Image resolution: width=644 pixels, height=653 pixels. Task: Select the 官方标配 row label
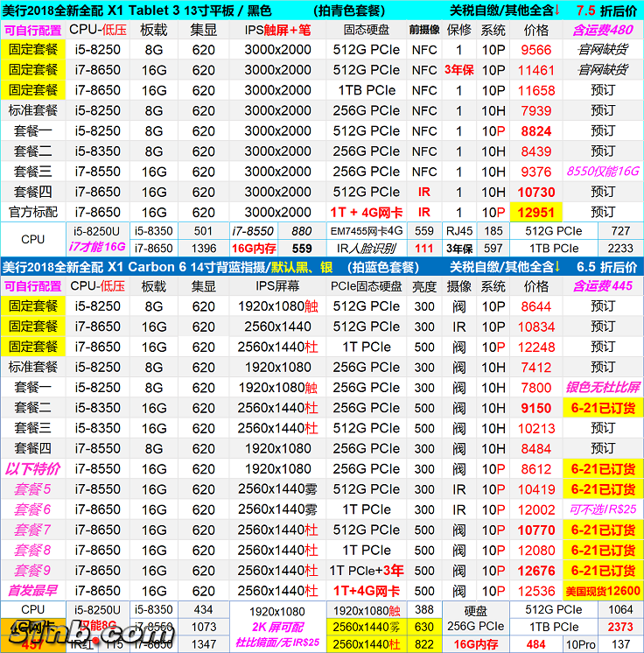point(32,213)
